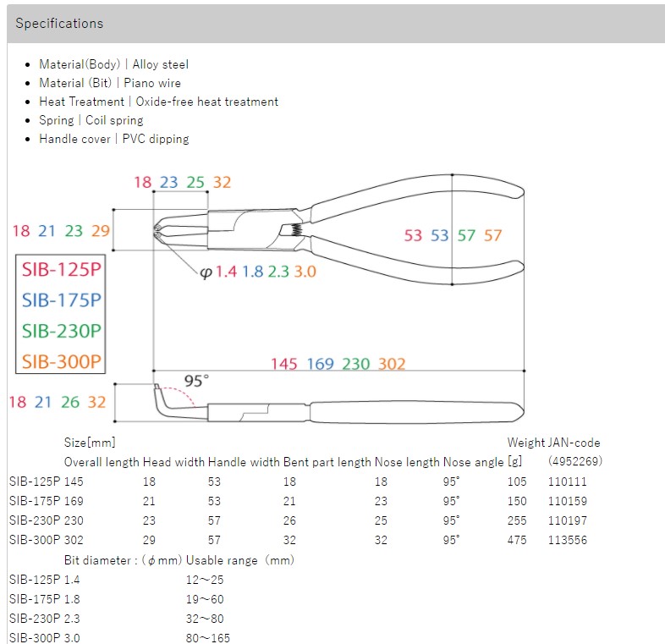Click the orange 3.0 bit diameter value
Image resolution: width=665 pixels, height=644 pixels.
point(305,272)
